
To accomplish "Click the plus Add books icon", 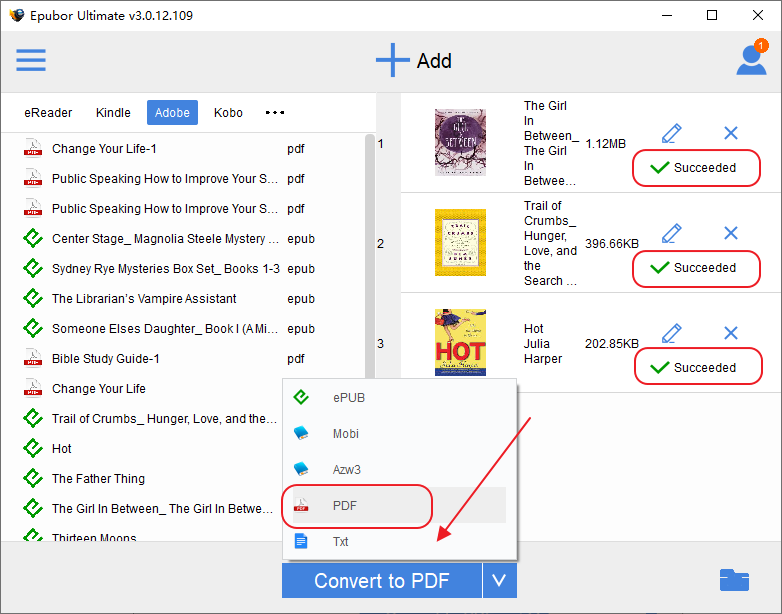I will [393, 60].
